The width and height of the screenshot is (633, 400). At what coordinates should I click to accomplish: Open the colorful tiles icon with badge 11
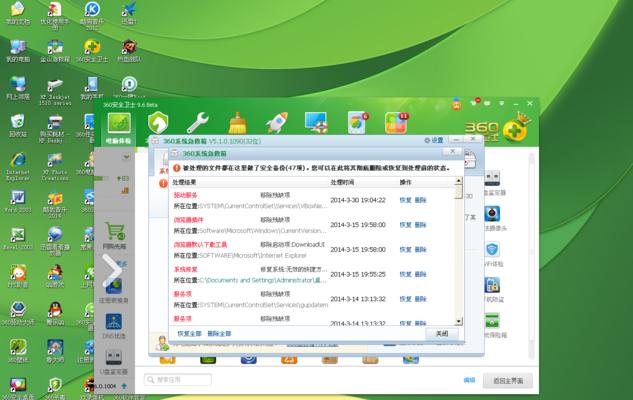point(396,123)
